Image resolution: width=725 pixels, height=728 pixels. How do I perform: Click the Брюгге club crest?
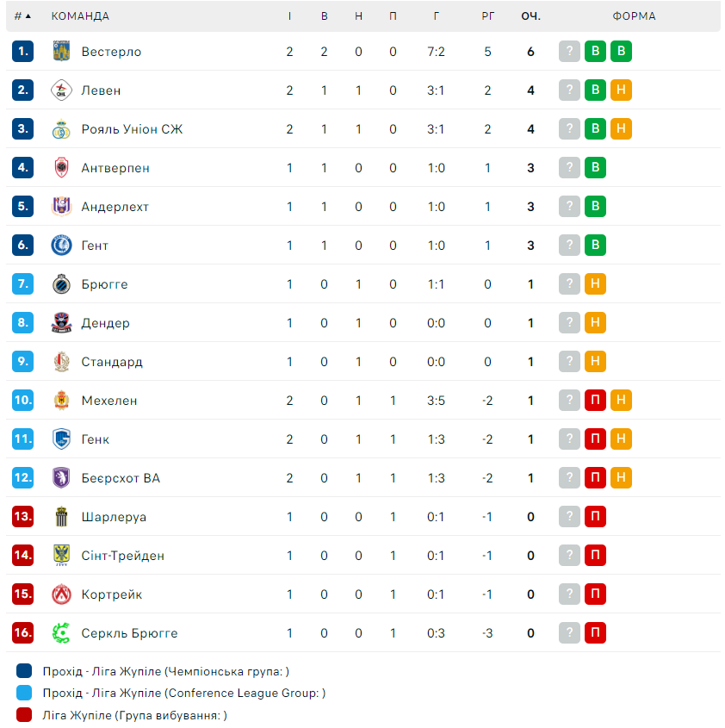pyautogui.click(x=60, y=284)
